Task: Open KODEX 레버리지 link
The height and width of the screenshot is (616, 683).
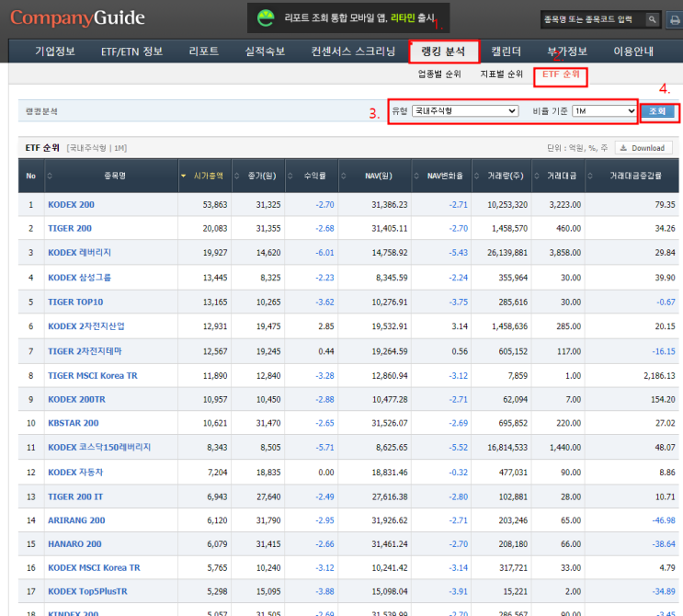Action: point(79,253)
